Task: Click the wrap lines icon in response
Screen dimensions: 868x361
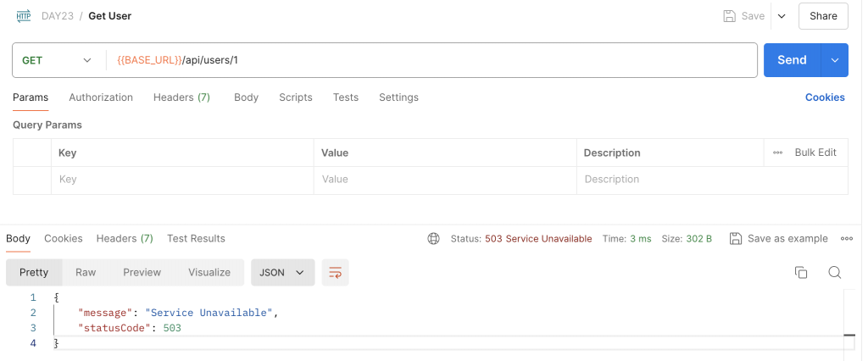Action: (336, 272)
